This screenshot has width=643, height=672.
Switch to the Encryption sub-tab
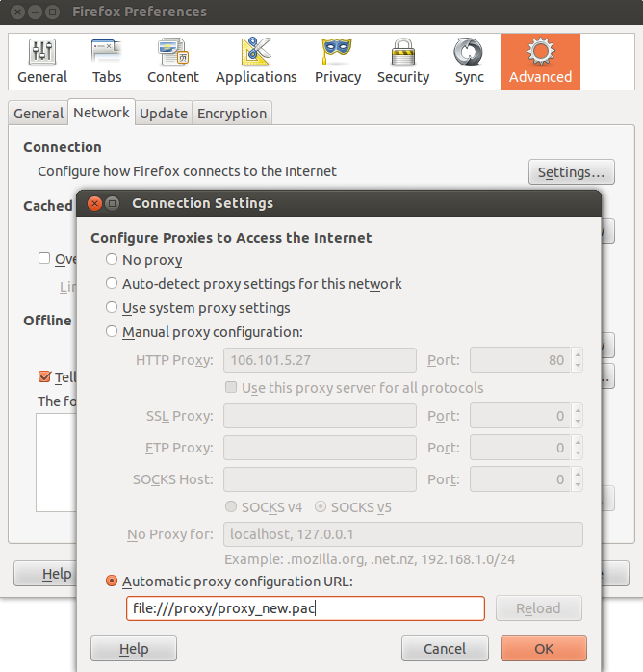232,114
